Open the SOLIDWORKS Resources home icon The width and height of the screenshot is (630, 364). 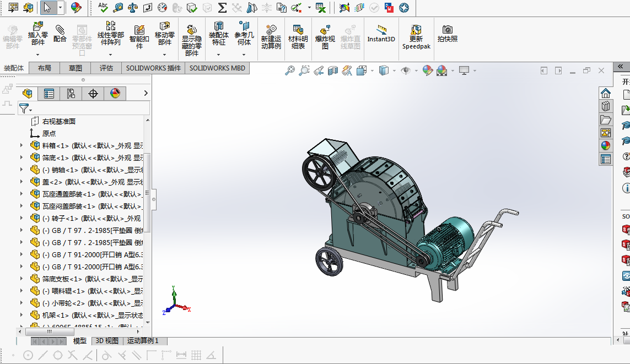606,93
